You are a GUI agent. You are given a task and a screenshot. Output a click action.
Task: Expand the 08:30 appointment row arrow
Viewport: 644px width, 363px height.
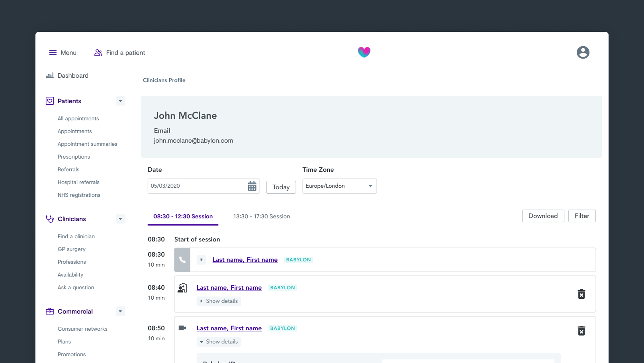[x=202, y=260]
